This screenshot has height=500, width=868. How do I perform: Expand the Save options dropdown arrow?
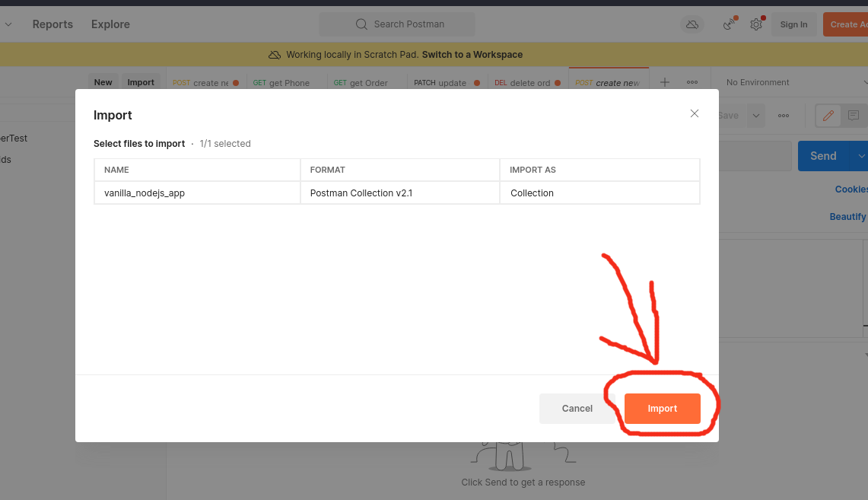click(x=755, y=116)
